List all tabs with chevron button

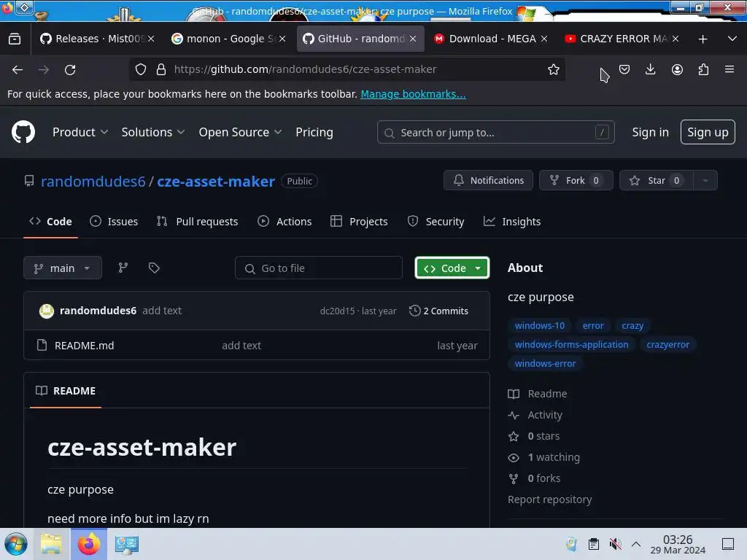click(732, 39)
